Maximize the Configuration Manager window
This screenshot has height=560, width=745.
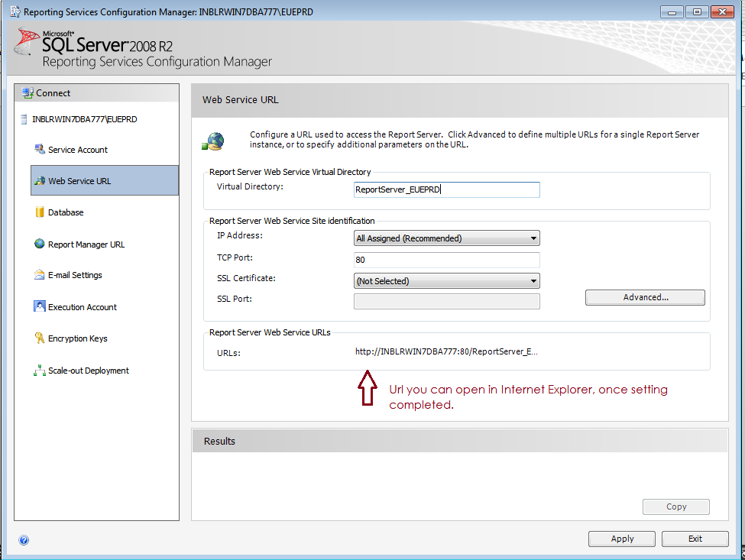(x=697, y=12)
